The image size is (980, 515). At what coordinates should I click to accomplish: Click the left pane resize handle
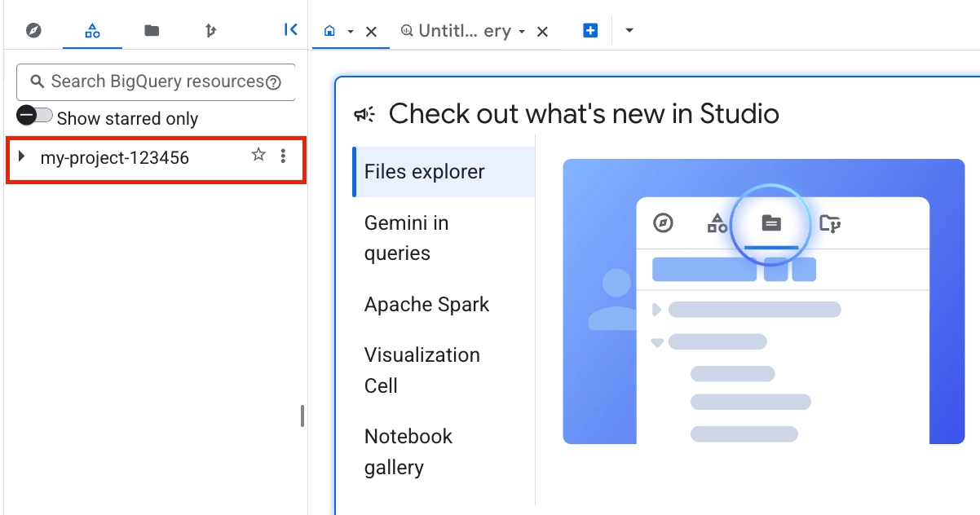[x=302, y=416]
